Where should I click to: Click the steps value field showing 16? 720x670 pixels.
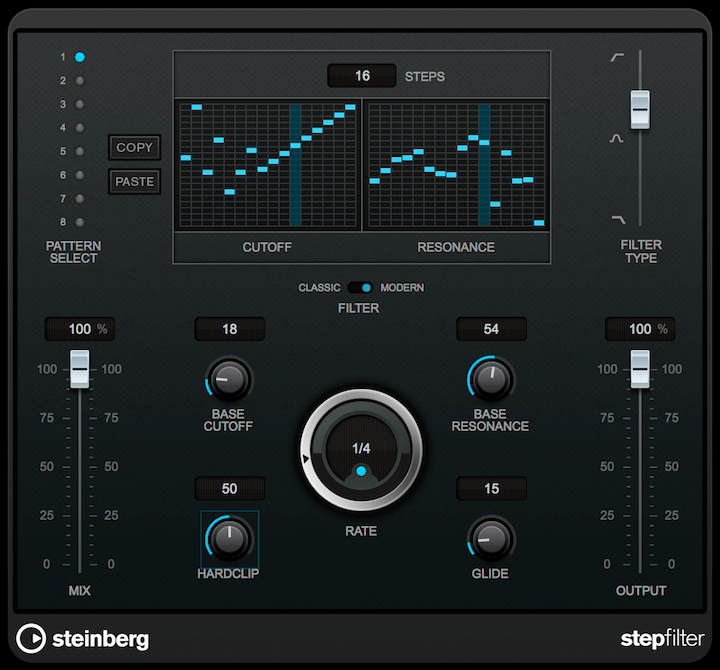(x=362, y=76)
